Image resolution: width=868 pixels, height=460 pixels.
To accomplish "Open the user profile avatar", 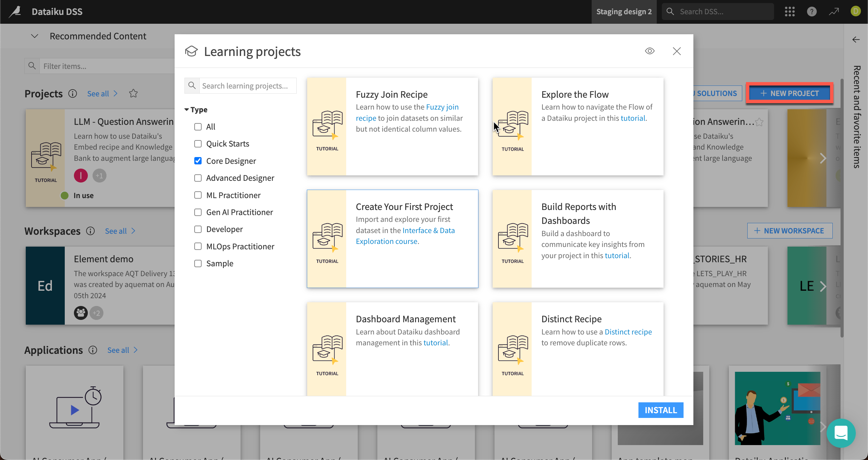I will [x=855, y=11].
